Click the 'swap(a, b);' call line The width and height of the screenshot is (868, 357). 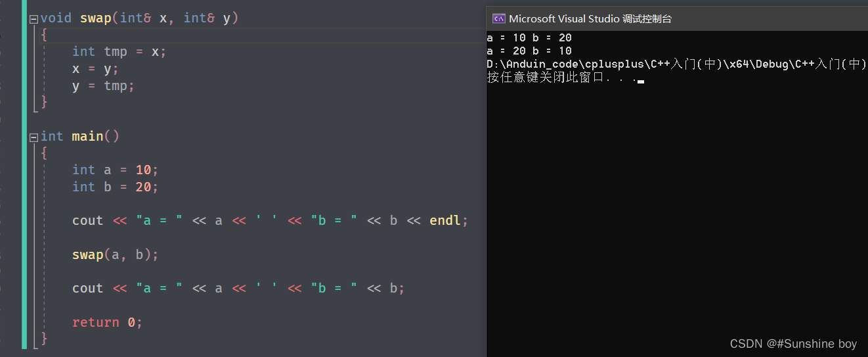(x=115, y=254)
